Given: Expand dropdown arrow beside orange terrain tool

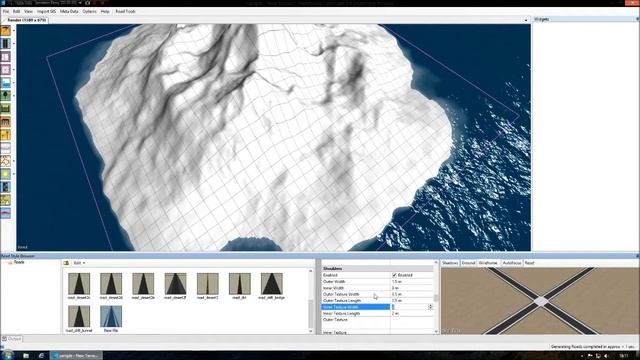Looking at the screenshot, I should tap(13, 31).
